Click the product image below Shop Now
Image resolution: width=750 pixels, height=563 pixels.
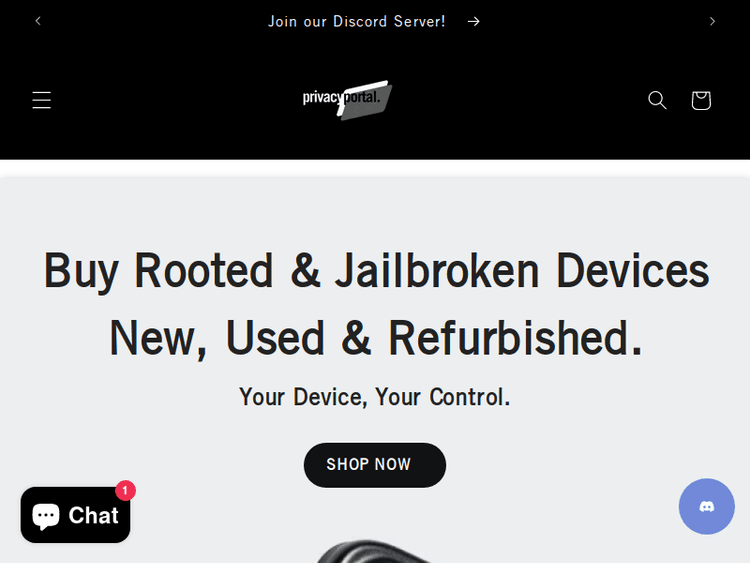coord(375,552)
